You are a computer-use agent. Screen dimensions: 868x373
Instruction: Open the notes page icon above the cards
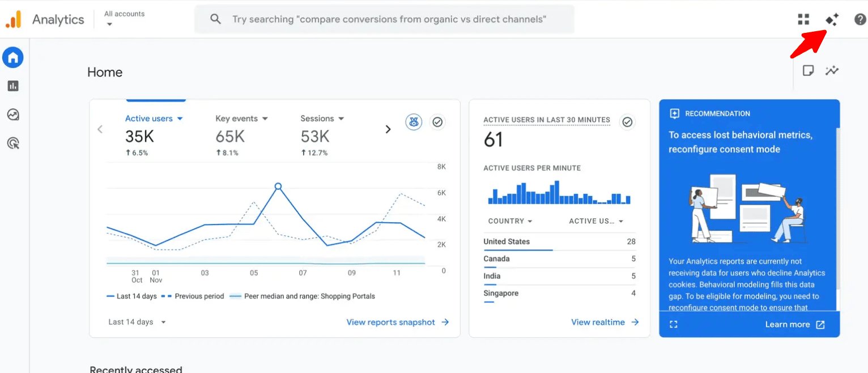click(x=808, y=70)
